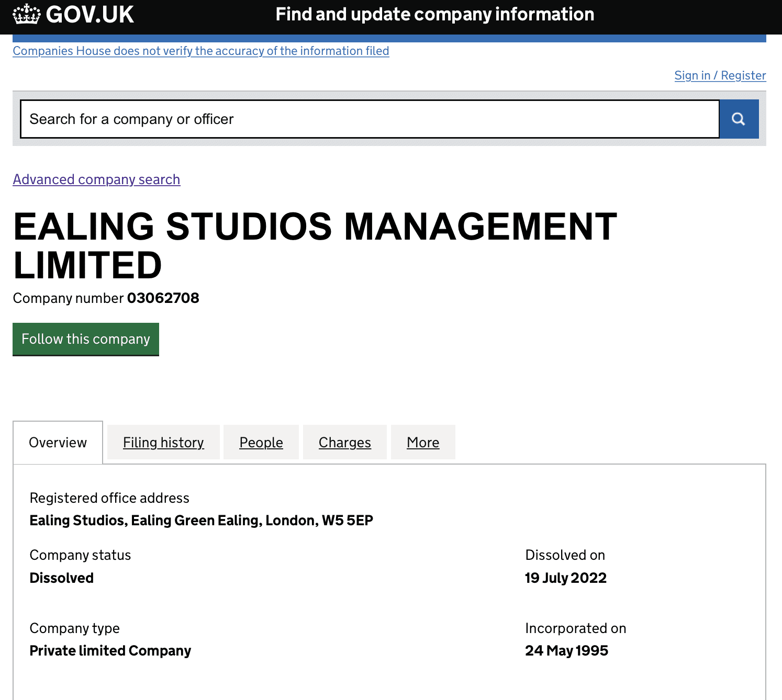Click the Private limited Company value

pos(110,651)
